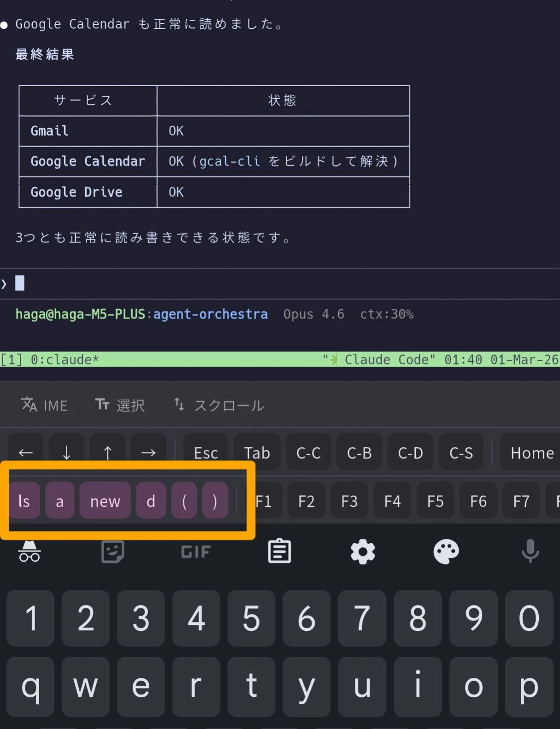Tap the letter o key
This screenshot has width=560, height=729.
point(473,686)
